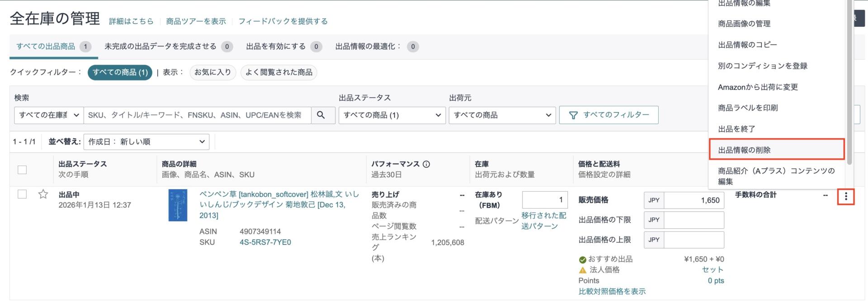Open the すべての在庫 search scope dropdown
The image size is (868, 304).
pos(49,115)
